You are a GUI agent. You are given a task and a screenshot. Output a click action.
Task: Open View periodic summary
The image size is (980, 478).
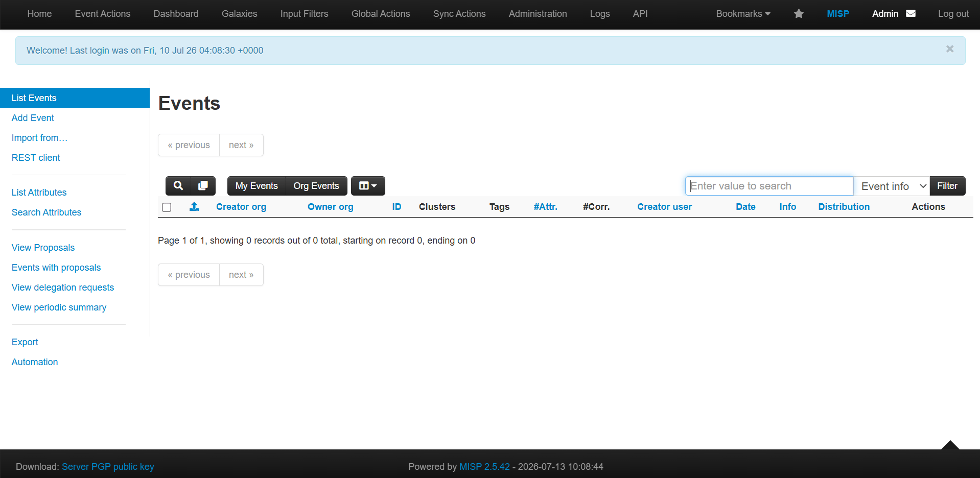[59, 307]
